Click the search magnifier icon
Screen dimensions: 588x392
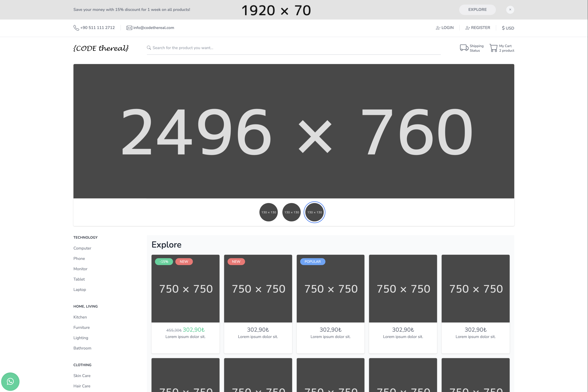(x=149, y=48)
